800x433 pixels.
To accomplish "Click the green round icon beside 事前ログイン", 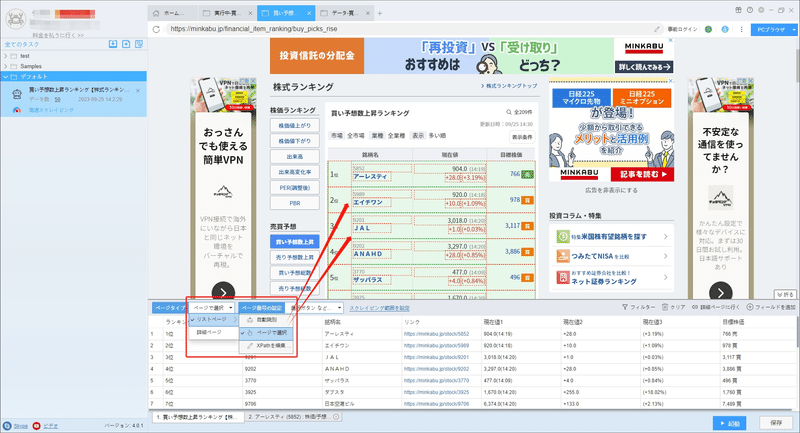I will pos(708,30).
